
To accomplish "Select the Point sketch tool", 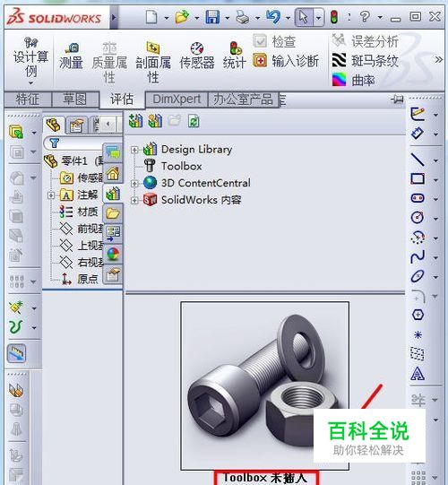I will coord(418,334).
